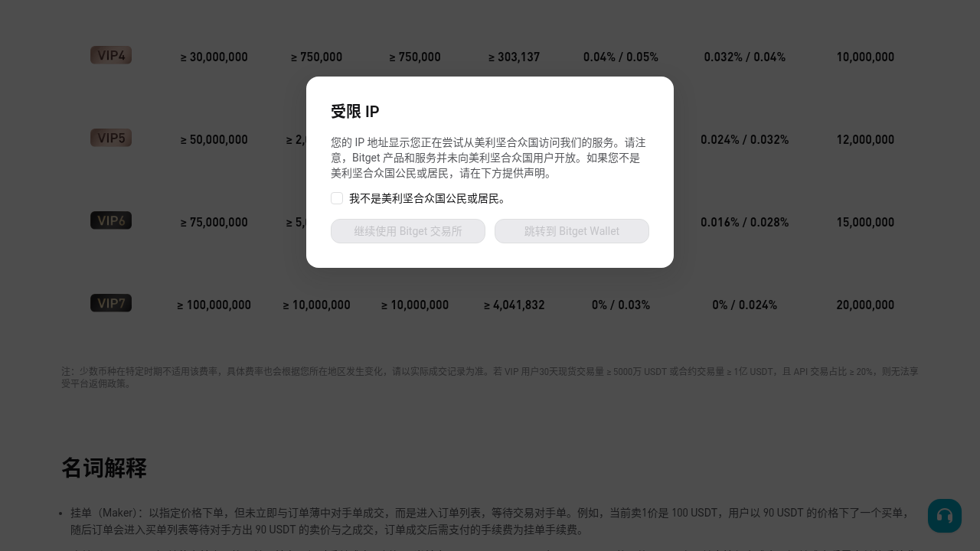Click the ≥ 30,000,000 cell

(214, 57)
